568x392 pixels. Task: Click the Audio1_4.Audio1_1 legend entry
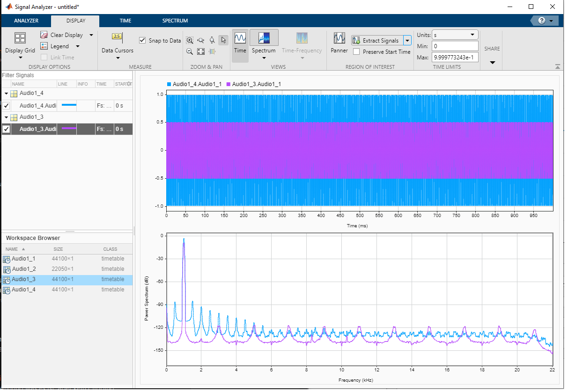click(194, 84)
